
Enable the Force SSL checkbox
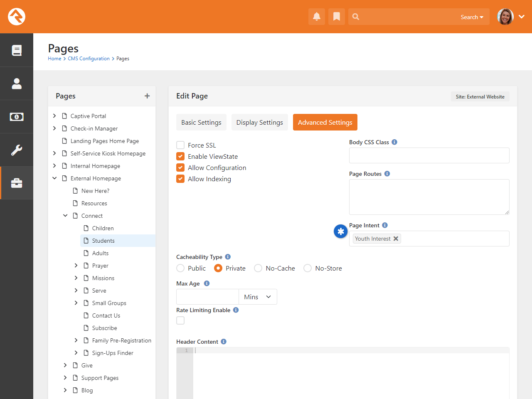tap(180, 145)
